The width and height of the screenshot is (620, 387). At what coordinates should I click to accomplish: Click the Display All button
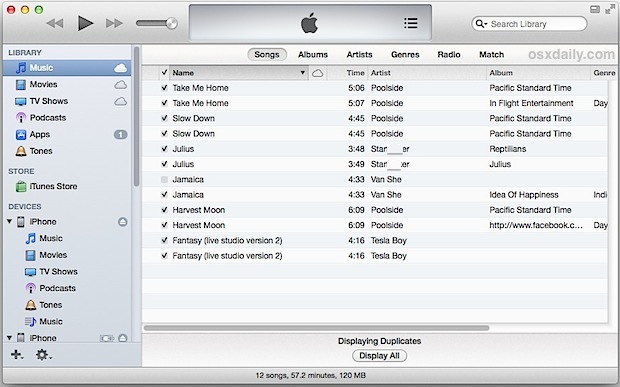379,356
